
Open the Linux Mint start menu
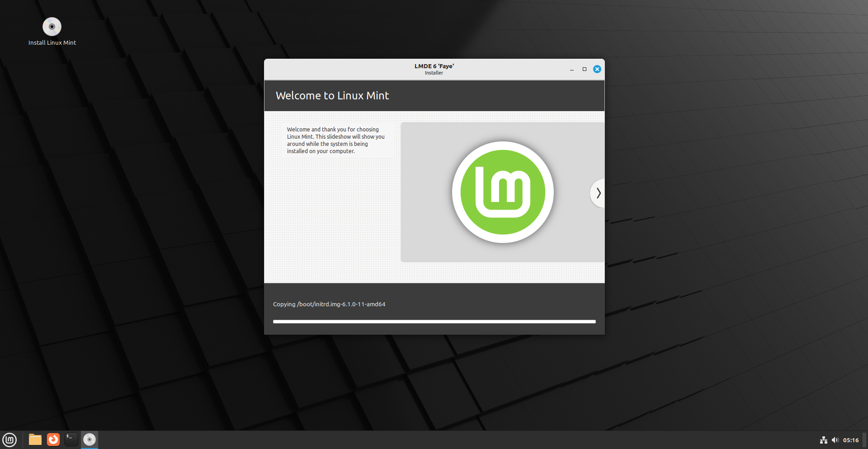tap(9, 440)
